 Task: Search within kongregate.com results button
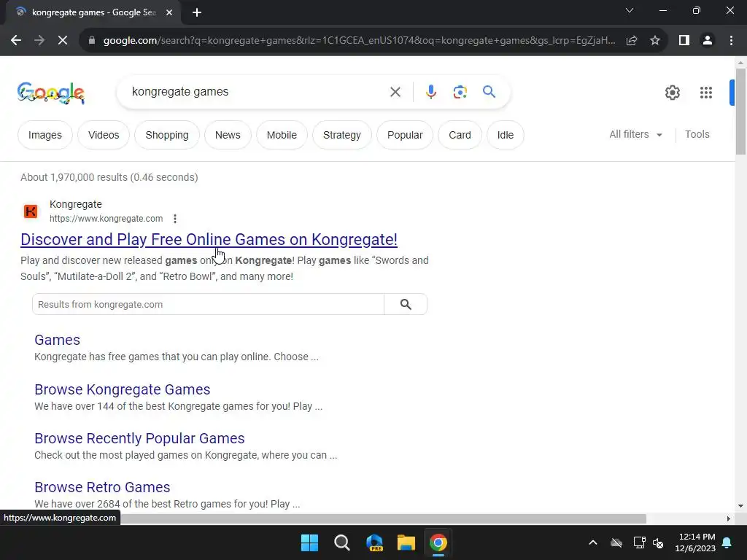[406, 304]
